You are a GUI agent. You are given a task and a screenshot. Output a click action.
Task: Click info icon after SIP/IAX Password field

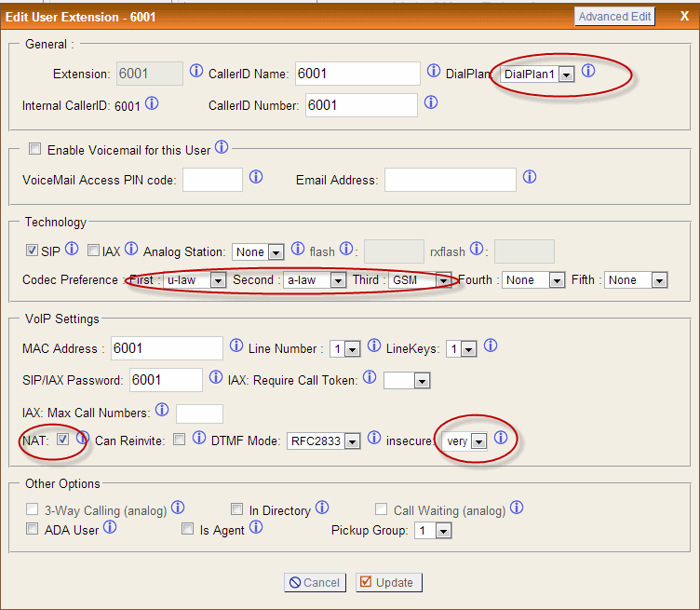(x=216, y=377)
